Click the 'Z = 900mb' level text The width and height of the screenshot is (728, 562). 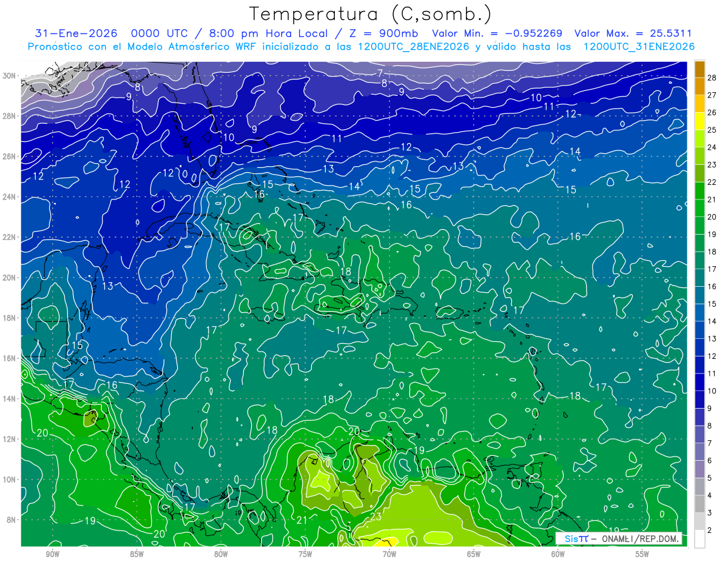pos(384,33)
